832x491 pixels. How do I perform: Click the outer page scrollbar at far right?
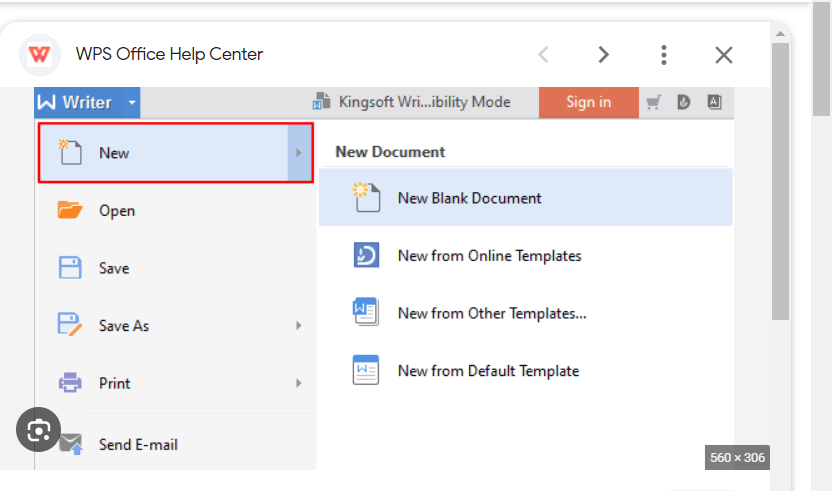[821, 58]
